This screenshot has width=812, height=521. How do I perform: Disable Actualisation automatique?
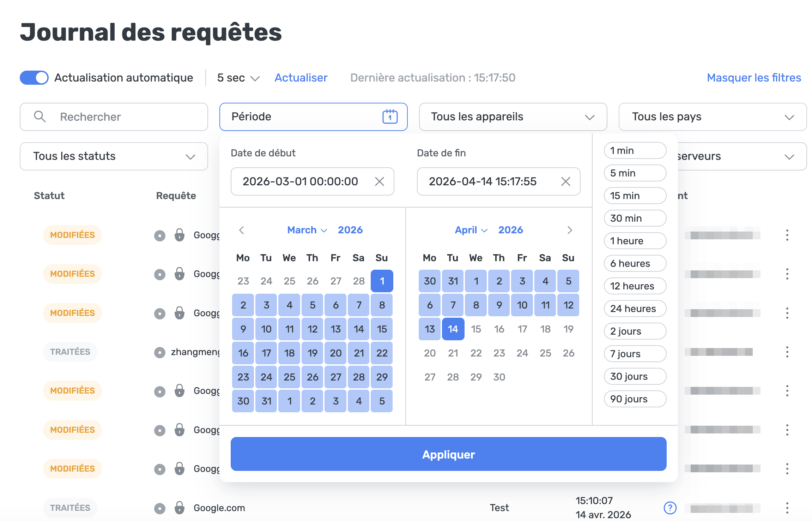34,77
